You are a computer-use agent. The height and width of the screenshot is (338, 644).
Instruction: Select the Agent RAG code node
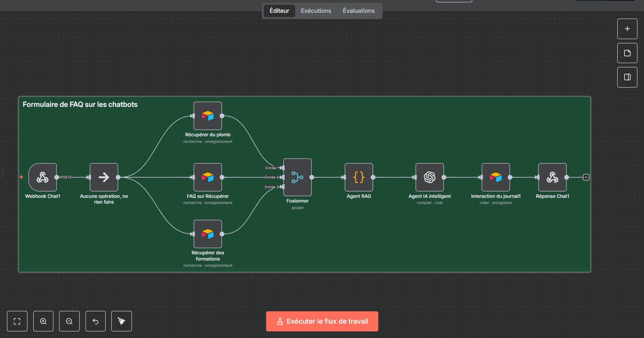(359, 177)
